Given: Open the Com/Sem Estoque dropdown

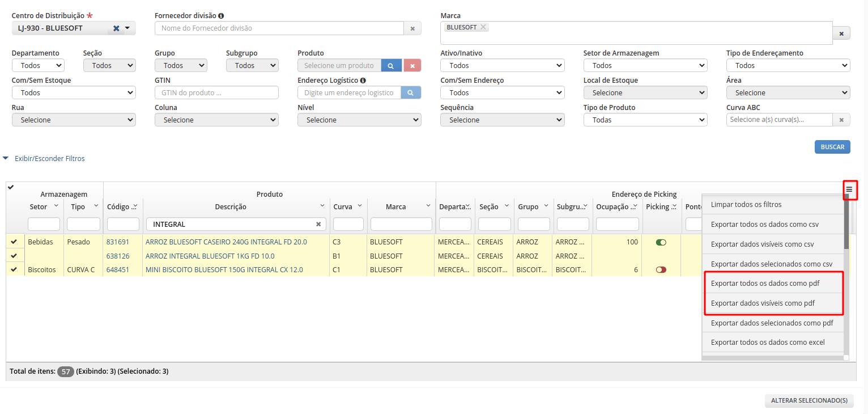Looking at the screenshot, I should pyautogui.click(x=74, y=92).
